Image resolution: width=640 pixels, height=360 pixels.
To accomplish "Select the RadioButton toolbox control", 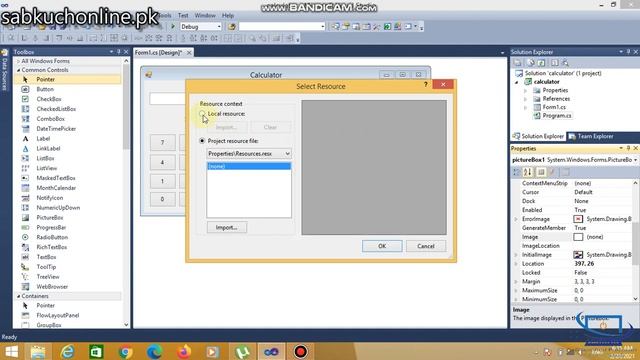I will click(52, 237).
